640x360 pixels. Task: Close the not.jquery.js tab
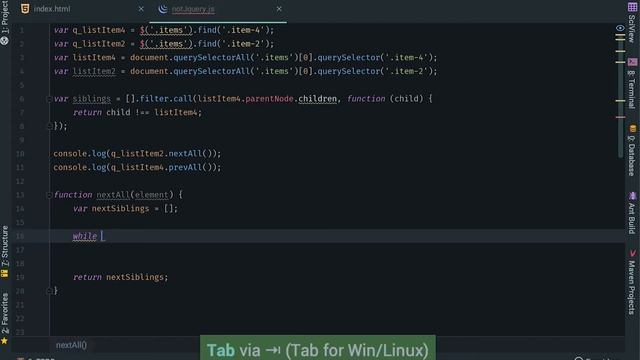[279, 9]
